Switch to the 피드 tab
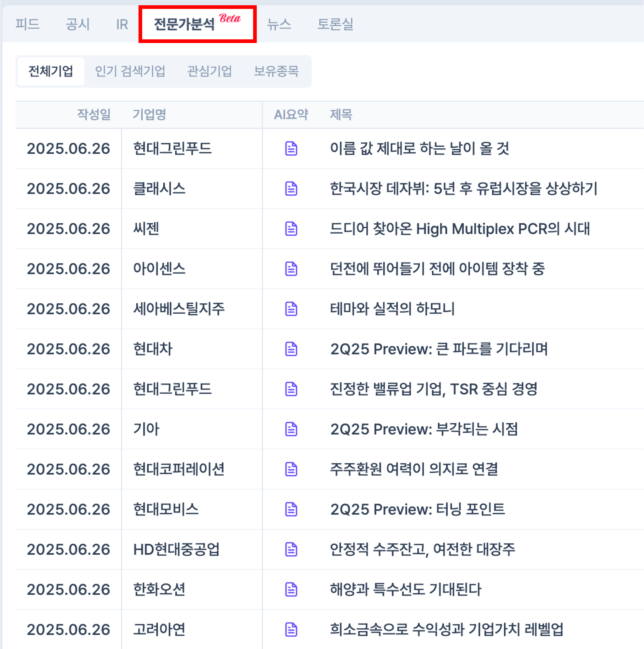644x649 pixels. [x=28, y=24]
